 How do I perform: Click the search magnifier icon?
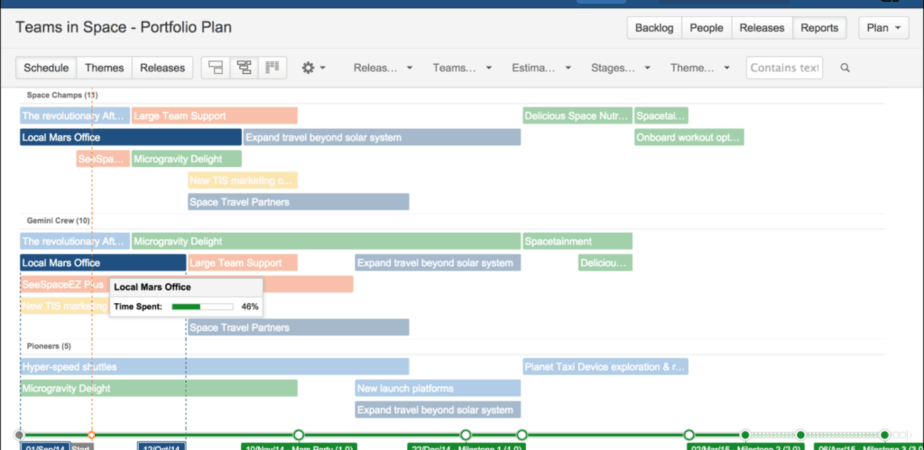[x=845, y=68]
